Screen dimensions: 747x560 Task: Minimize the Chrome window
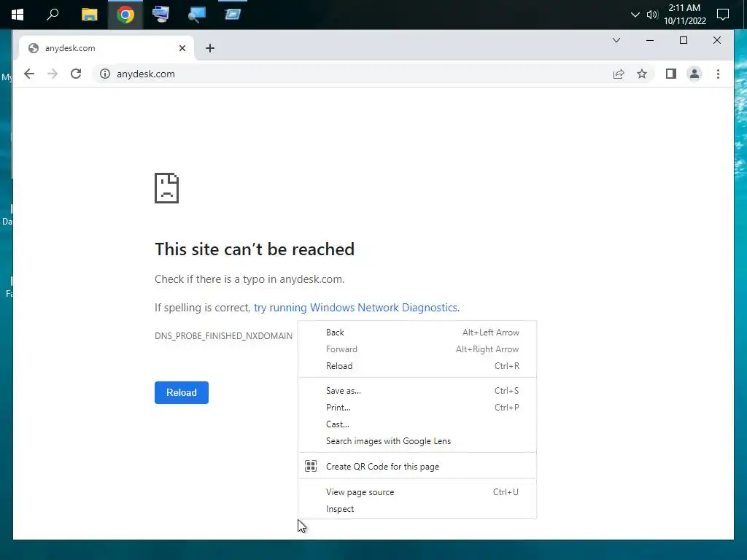coord(649,40)
